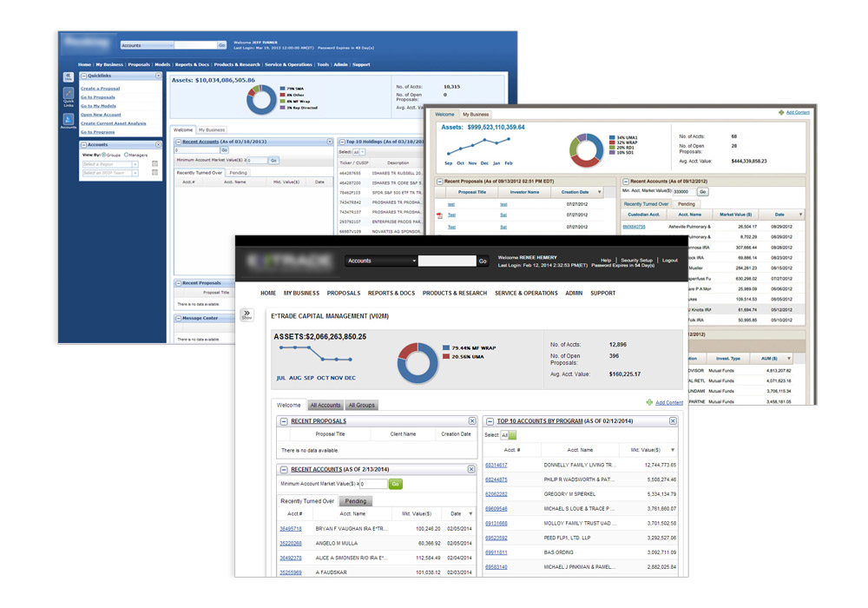
Task: Click the Show sidebar chevron in E*TRADE window
Action: pos(247,314)
